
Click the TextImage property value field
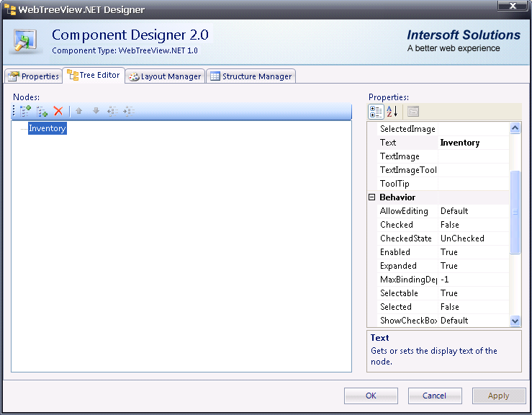pos(474,156)
